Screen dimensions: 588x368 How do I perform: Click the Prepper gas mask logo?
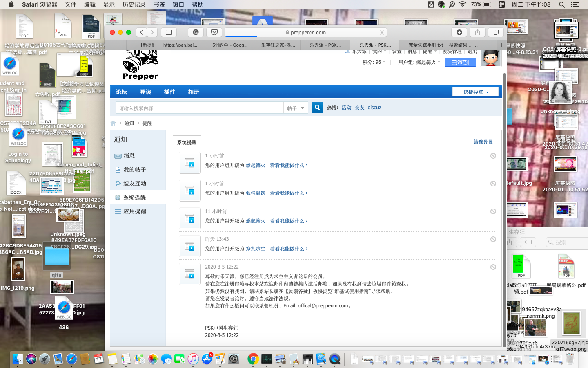click(x=140, y=65)
